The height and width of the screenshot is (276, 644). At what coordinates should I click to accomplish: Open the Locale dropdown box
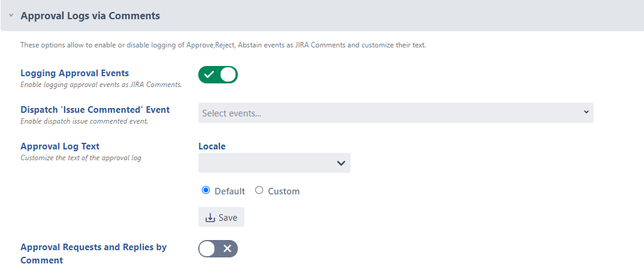pyautogui.click(x=274, y=163)
